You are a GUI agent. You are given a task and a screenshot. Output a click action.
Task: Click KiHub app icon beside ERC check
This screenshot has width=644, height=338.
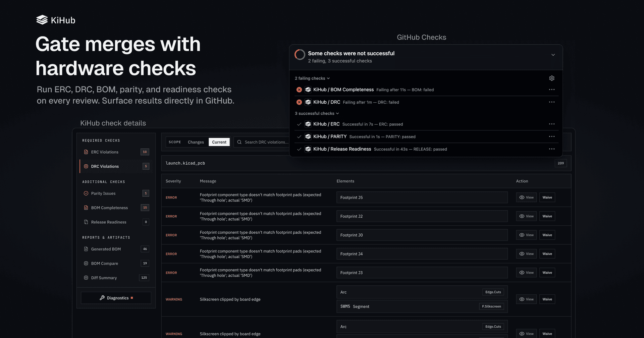(x=308, y=124)
